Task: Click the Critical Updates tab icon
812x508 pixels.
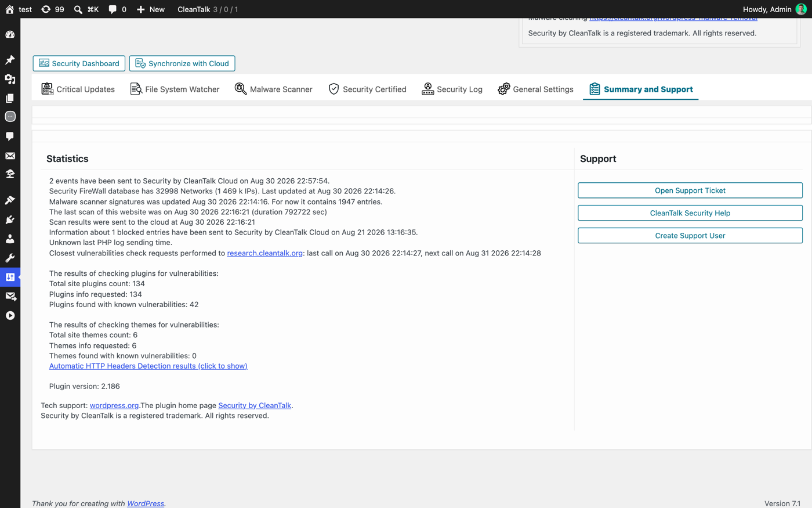Action: pos(47,89)
